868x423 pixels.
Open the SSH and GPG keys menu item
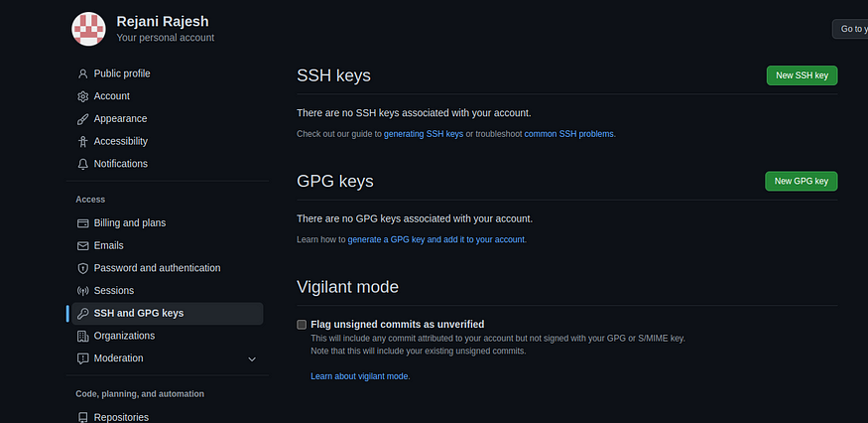coord(165,313)
